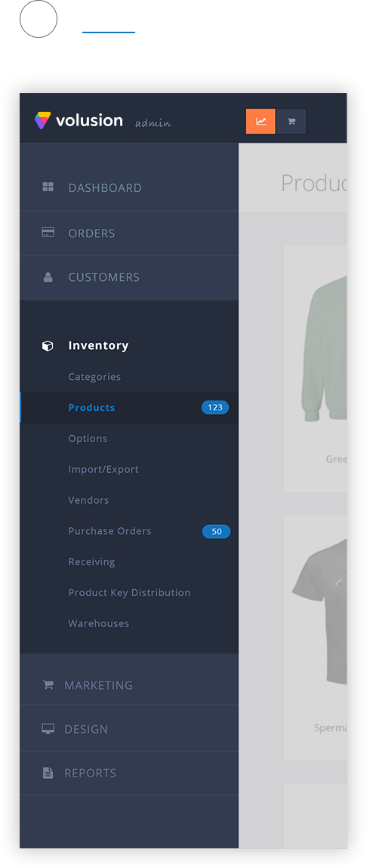367x868 pixels.
Task: Click the Design monitor icon
Action: coord(48,729)
